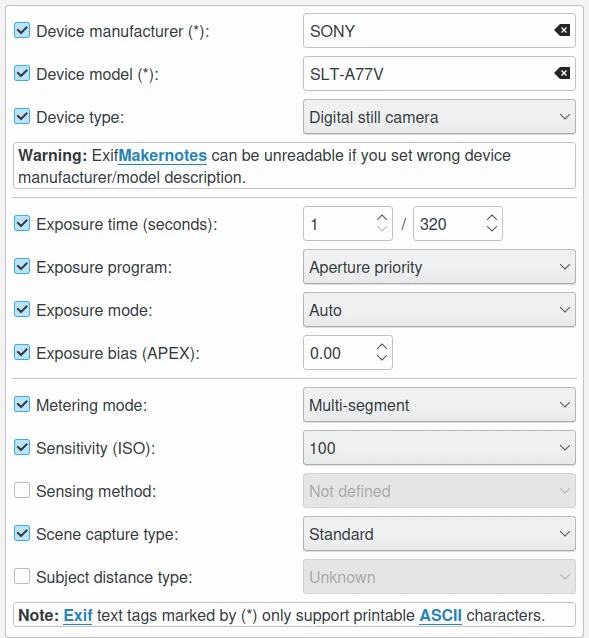Enable the Subject distance type checkbox
Viewport: 589px width, 638px height.
click(22, 577)
